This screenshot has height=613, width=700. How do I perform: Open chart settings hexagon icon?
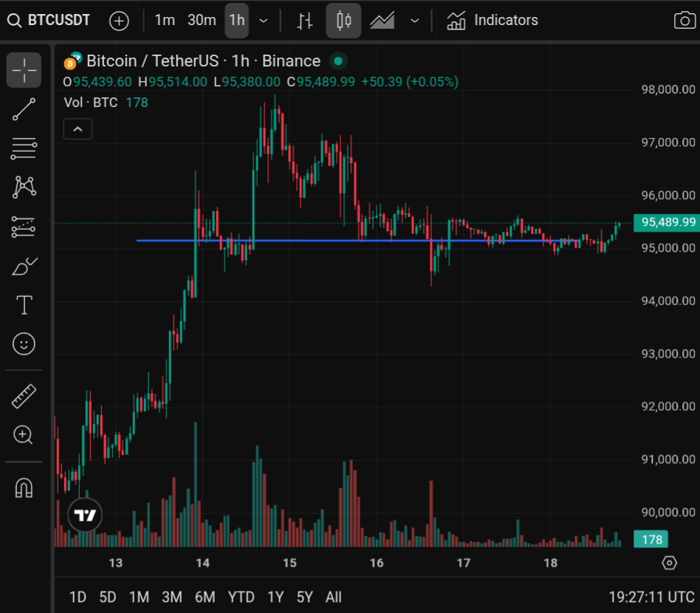pyautogui.click(x=669, y=563)
